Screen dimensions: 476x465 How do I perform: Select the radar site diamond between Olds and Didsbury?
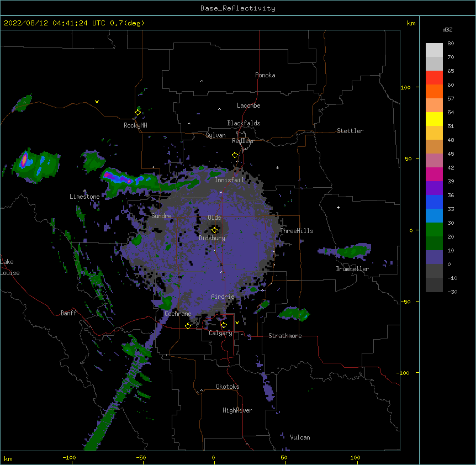(214, 230)
